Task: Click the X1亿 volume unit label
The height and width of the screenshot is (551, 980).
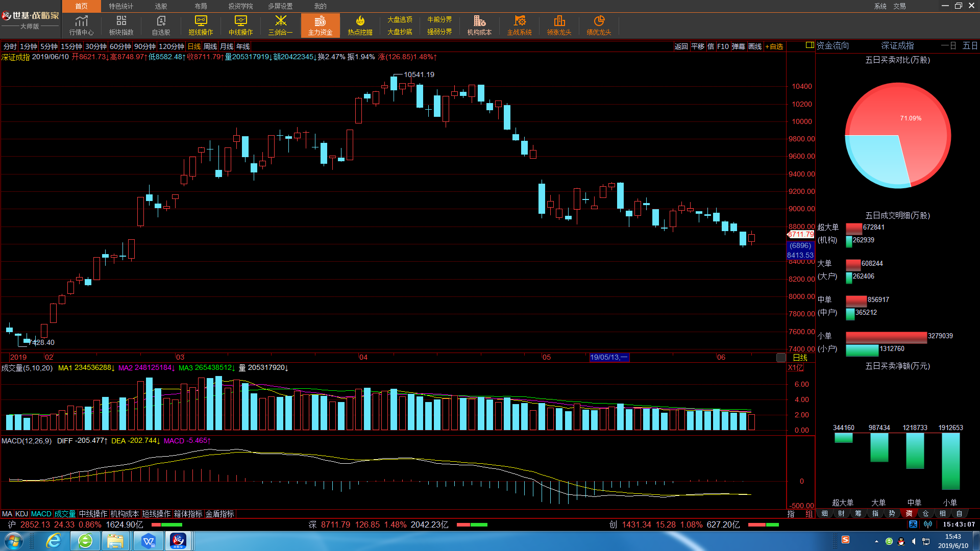Action: coord(796,367)
